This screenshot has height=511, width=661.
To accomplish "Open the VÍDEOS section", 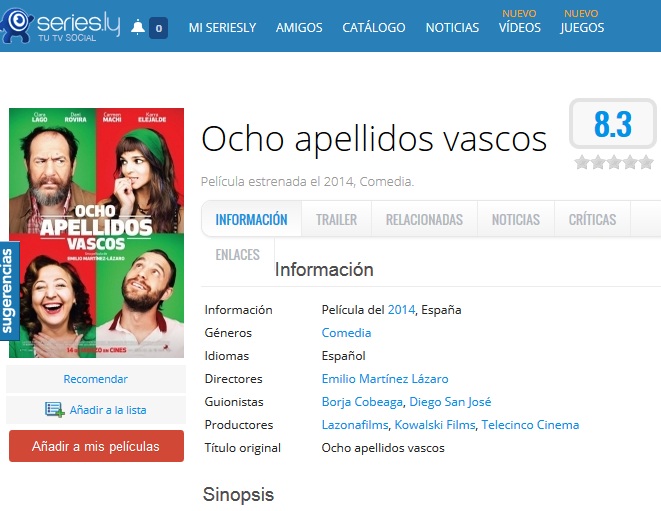I will click(519, 27).
